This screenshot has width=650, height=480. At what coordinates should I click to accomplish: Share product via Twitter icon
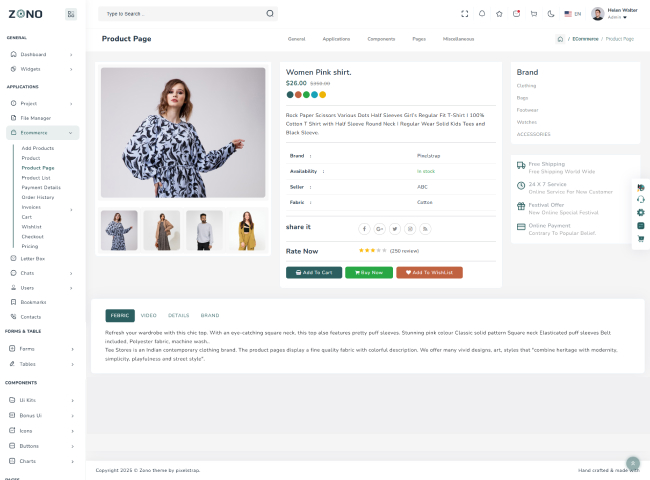click(394, 229)
